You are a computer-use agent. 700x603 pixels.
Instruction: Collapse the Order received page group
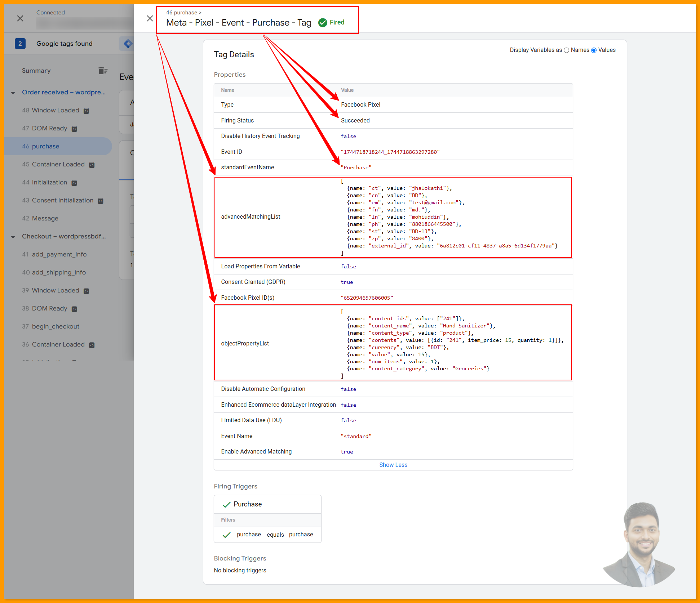tap(13, 93)
